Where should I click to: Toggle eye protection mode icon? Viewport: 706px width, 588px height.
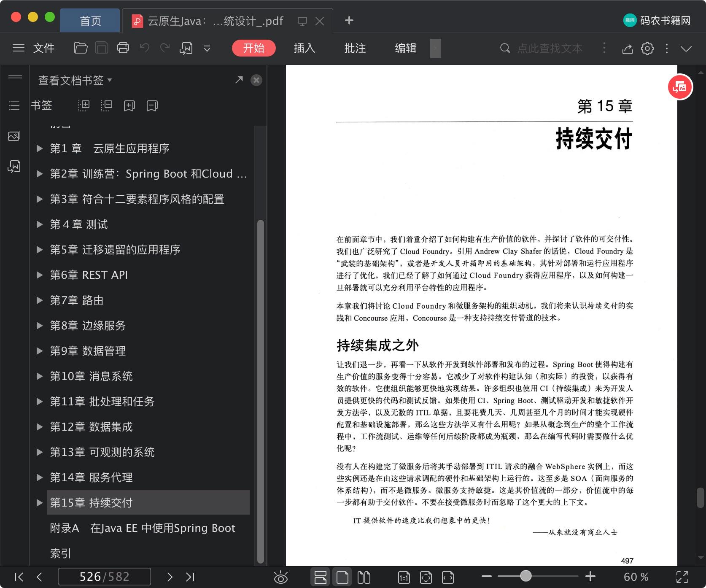coord(280,577)
